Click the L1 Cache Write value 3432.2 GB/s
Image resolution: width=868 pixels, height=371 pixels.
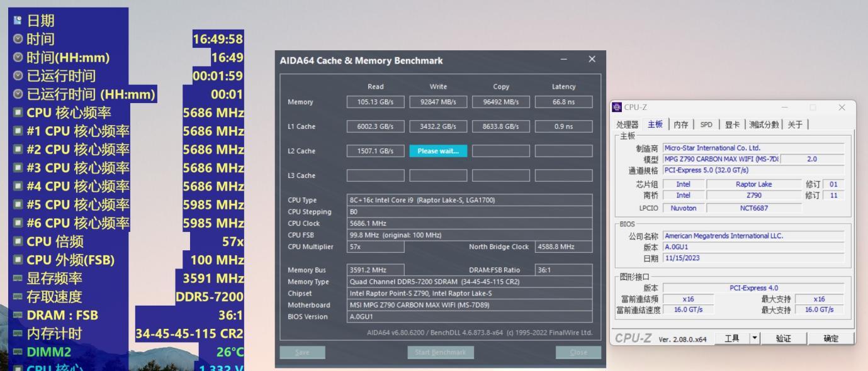(x=438, y=126)
